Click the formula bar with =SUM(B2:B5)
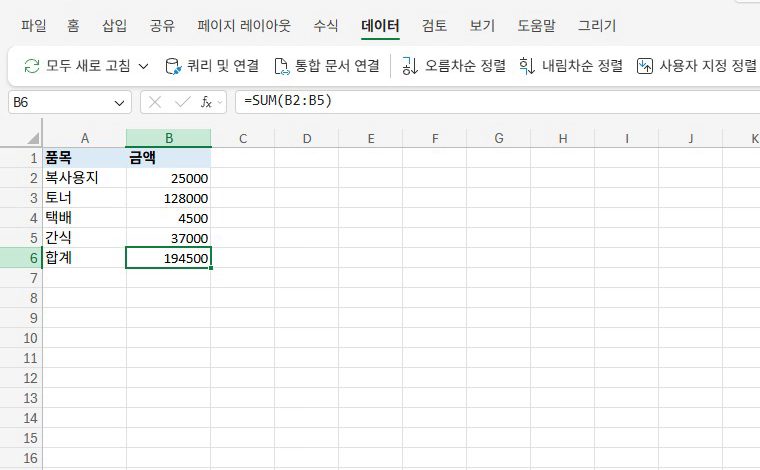This screenshot has width=760, height=470. [498, 102]
